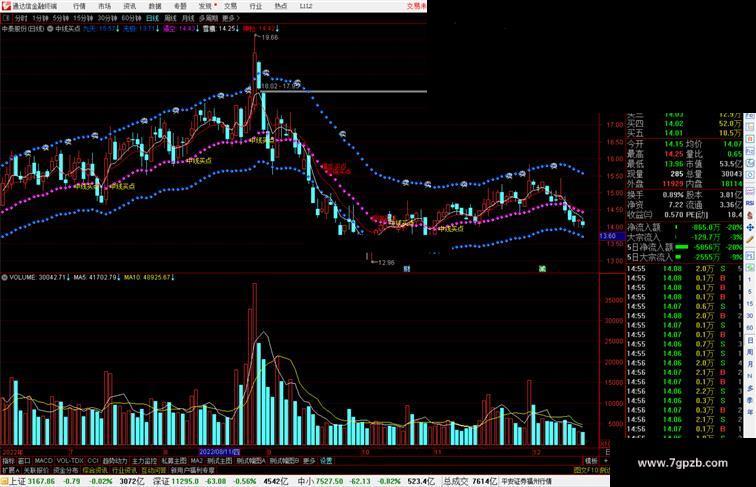Click the 年 yearly period shortcut in sidebar
The width and height of the screenshot is (756, 487).
click(x=750, y=412)
